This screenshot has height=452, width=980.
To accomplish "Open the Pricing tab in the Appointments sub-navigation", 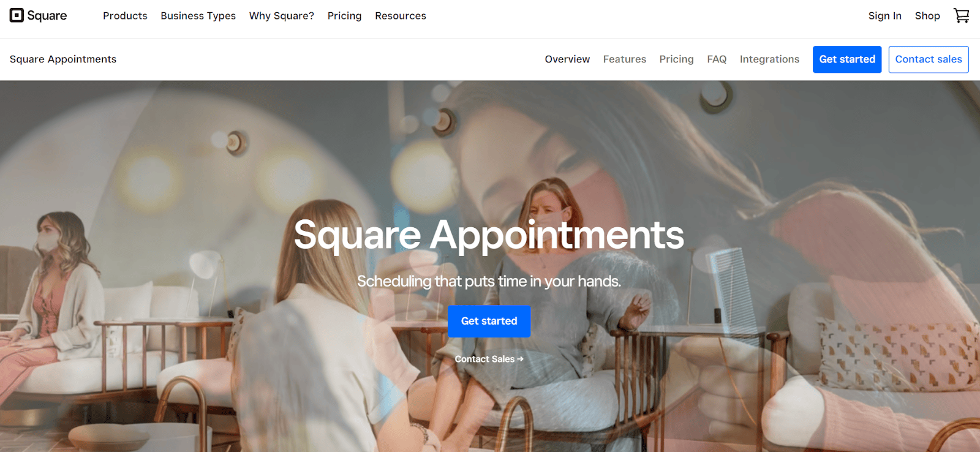I will (676, 59).
